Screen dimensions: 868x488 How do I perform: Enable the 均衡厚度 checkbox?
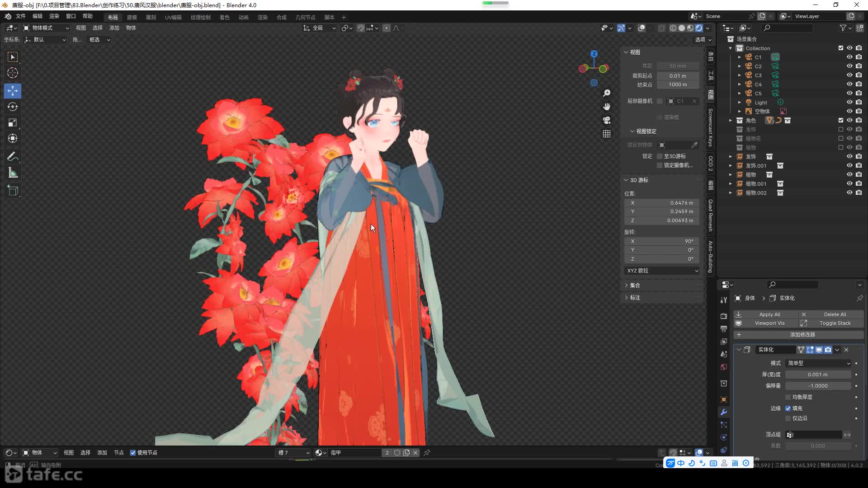788,397
